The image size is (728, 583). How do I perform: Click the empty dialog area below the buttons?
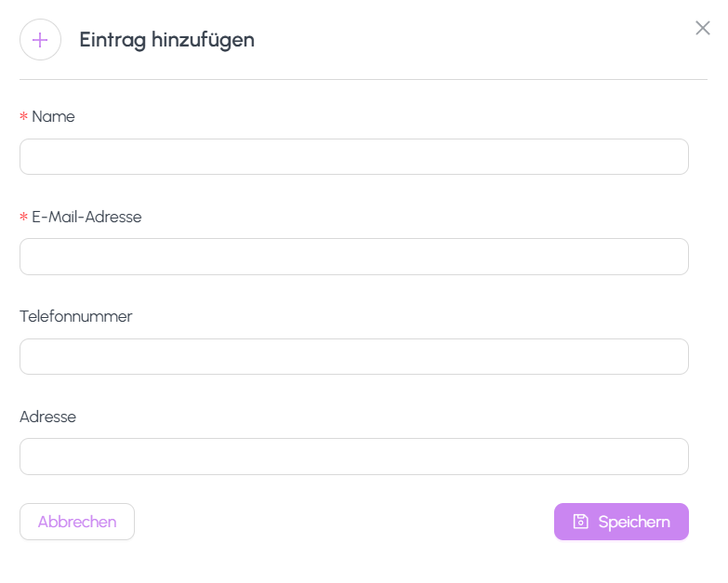[x=363, y=561]
